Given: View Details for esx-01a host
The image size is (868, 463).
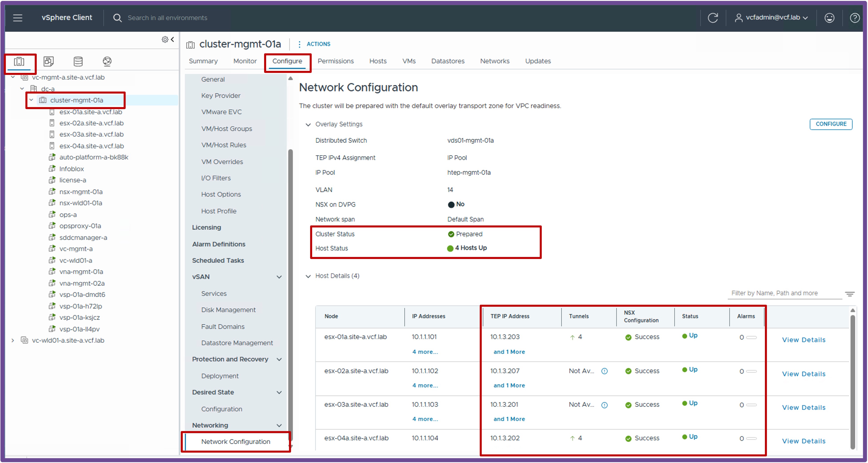Looking at the screenshot, I should click(x=804, y=340).
